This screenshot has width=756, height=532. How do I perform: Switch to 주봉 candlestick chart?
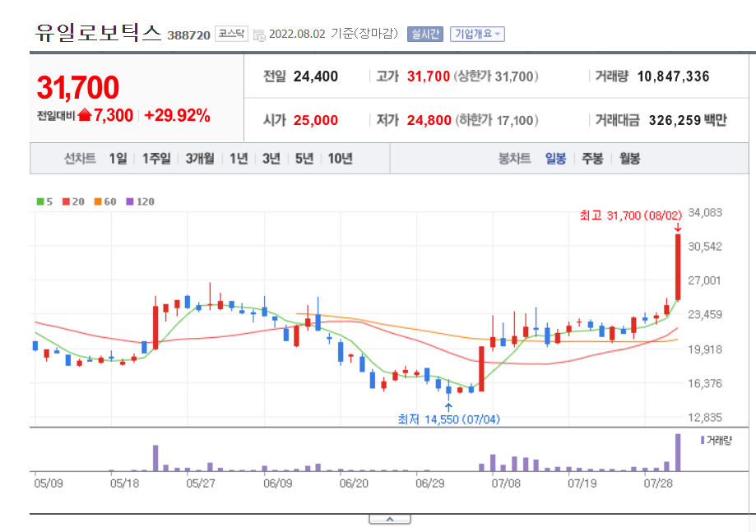tap(592, 158)
